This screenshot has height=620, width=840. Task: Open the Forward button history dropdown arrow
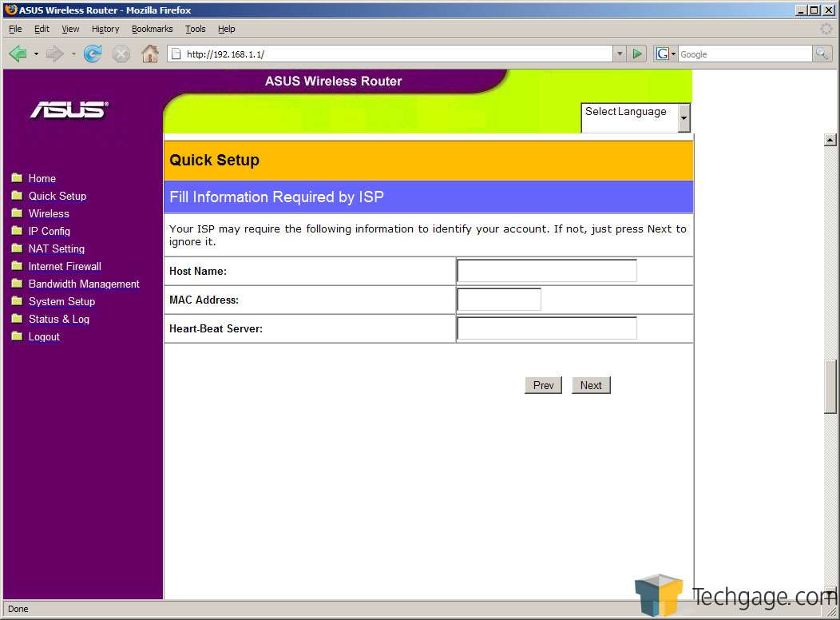pyautogui.click(x=73, y=54)
